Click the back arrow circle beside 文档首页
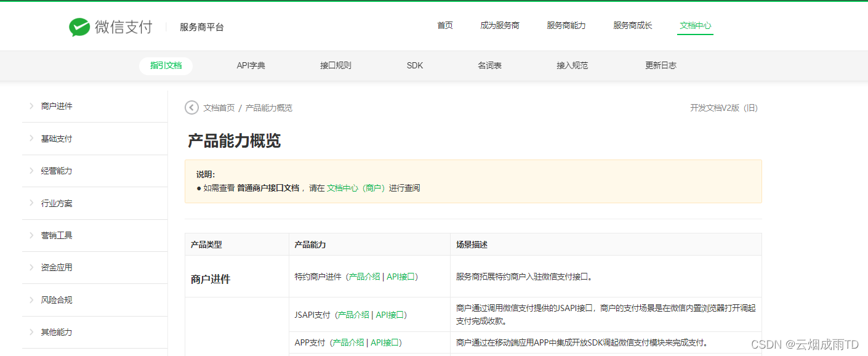The height and width of the screenshot is (356, 868). pyautogui.click(x=191, y=108)
